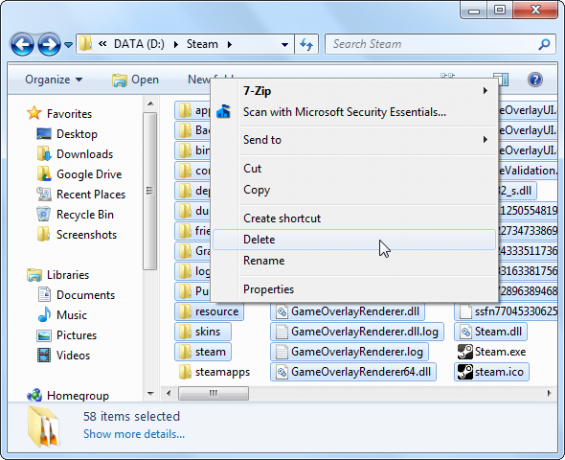Open the Organize dropdown menu
Image resolution: width=565 pixels, height=460 pixels.
54,79
